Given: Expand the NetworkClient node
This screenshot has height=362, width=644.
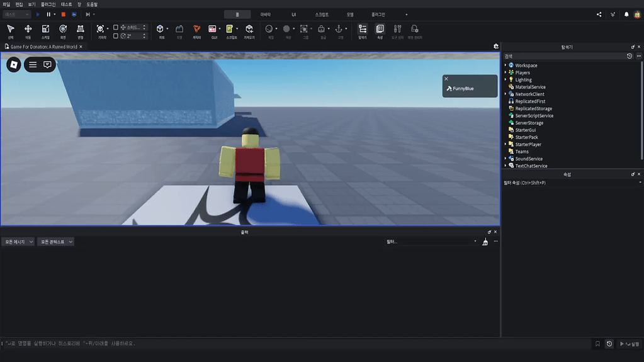Looking at the screenshot, I should 506,94.
